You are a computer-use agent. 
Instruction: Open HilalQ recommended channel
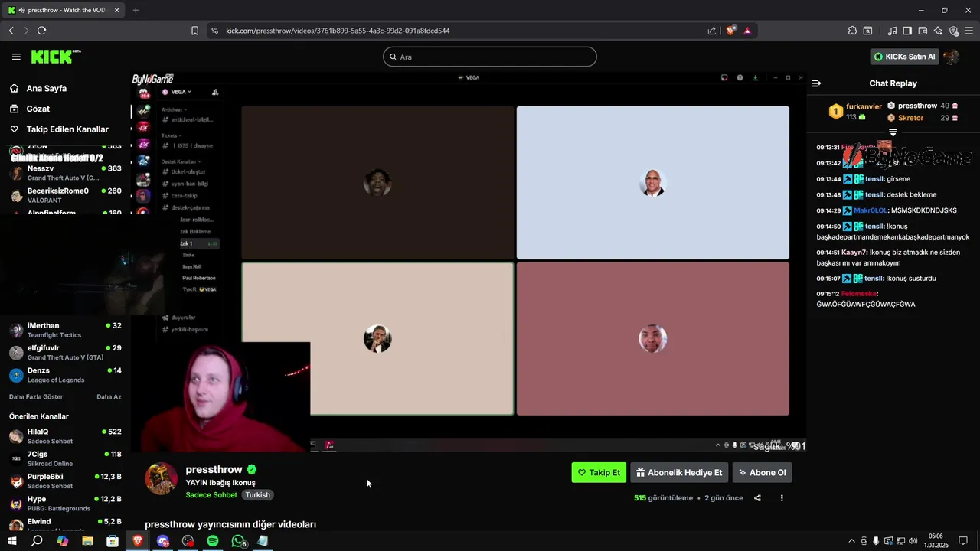tap(65, 436)
